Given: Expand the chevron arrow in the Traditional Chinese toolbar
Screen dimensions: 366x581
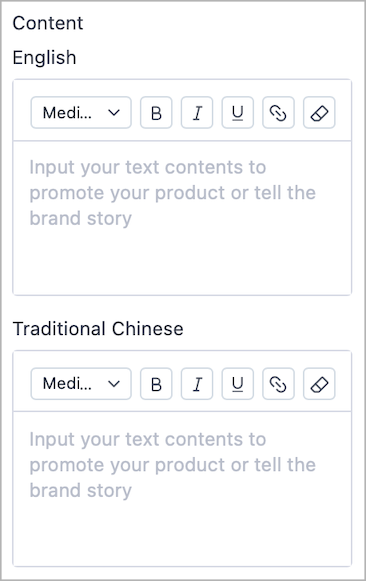Looking at the screenshot, I should click(x=114, y=384).
